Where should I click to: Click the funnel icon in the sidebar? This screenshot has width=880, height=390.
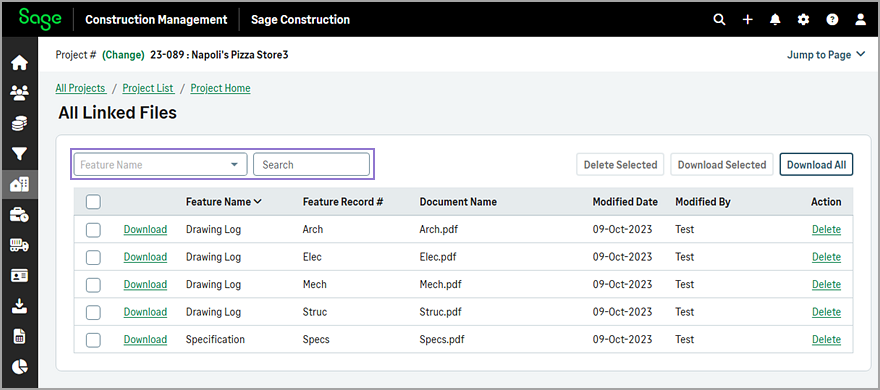pyautogui.click(x=20, y=154)
